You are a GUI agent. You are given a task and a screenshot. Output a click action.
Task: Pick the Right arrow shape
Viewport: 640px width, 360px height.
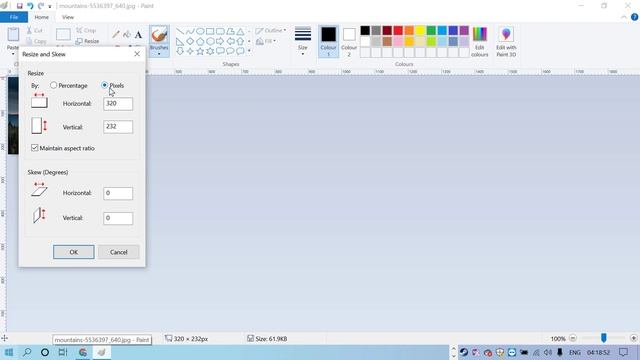click(220, 41)
